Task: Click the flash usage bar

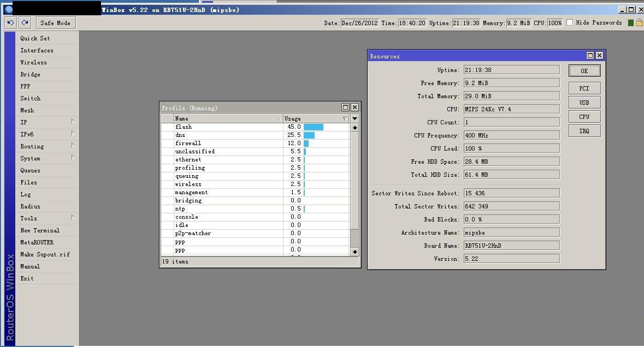Action: click(x=314, y=127)
